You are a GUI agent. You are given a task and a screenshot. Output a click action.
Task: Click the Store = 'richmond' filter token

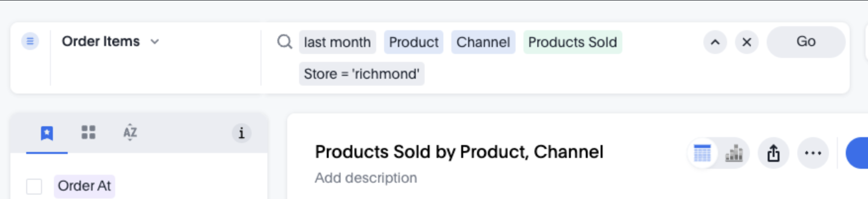click(x=361, y=74)
